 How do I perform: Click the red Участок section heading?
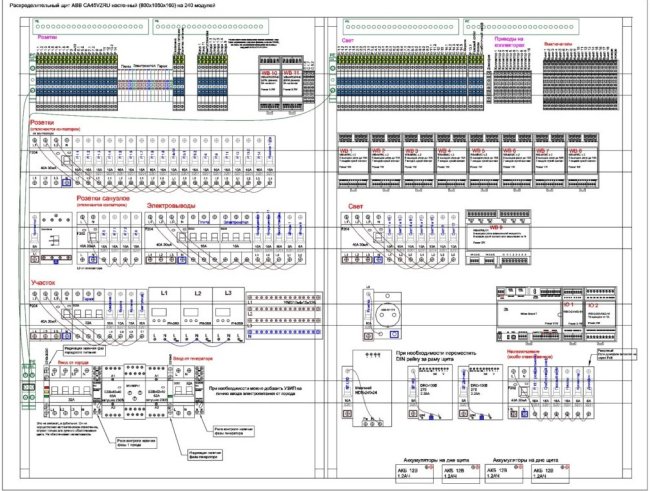pyautogui.click(x=46, y=283)
